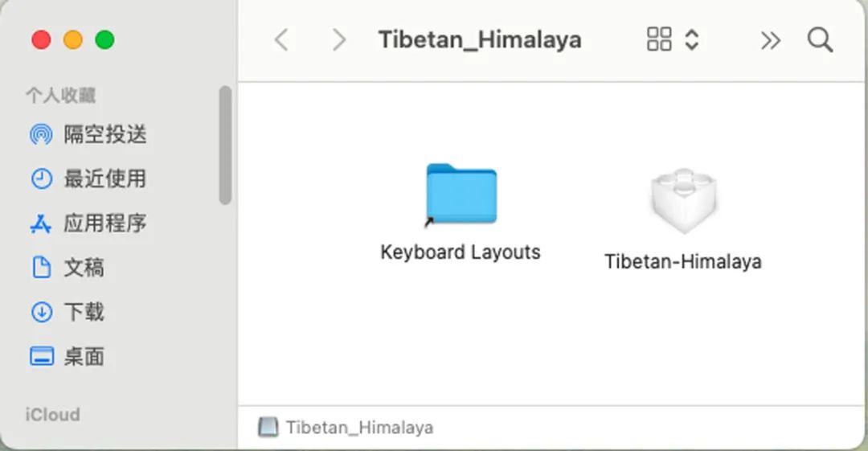The width and height of the screenshot is (868, 451).
Task: Go back with the left chevron
Action: 281,40
